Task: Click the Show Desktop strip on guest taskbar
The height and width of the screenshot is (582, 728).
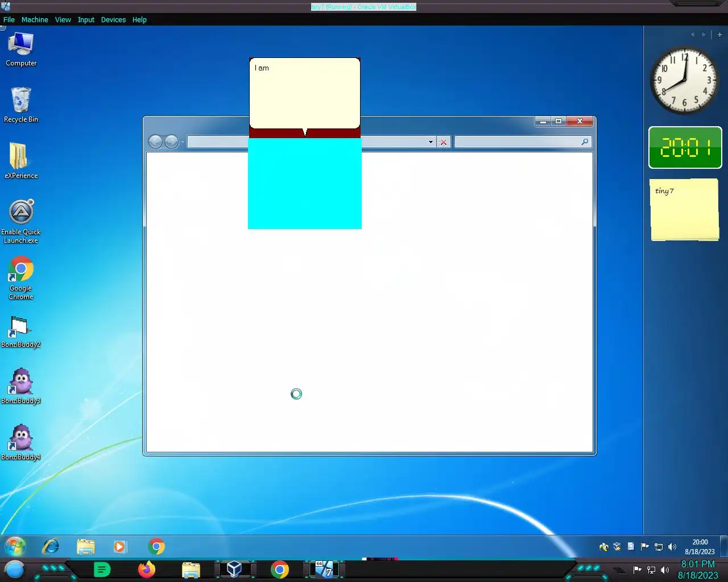Action: [x=724, y=547]
